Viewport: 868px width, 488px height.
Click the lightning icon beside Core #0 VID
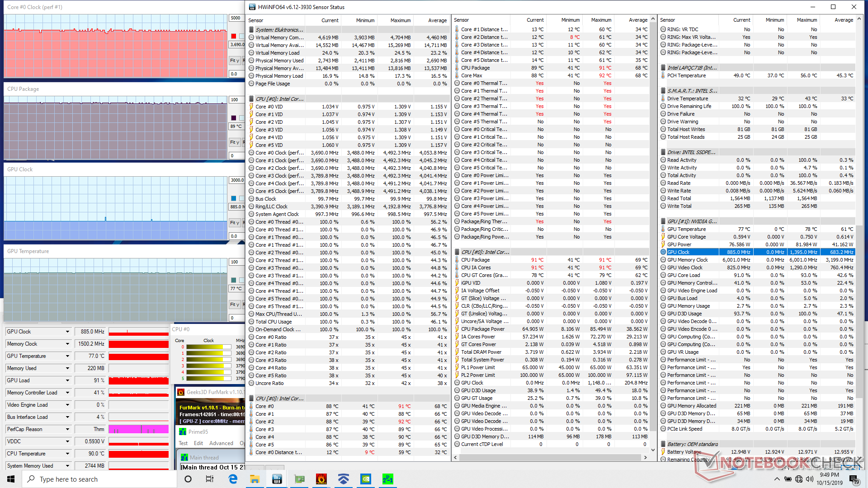pyautogui.click(x=251, y=107)
